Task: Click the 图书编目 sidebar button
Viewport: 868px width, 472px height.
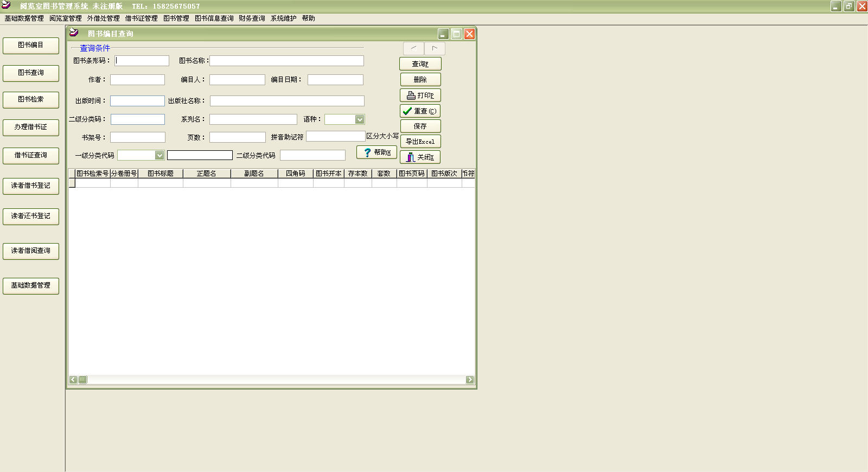Action: pos(31,46)
